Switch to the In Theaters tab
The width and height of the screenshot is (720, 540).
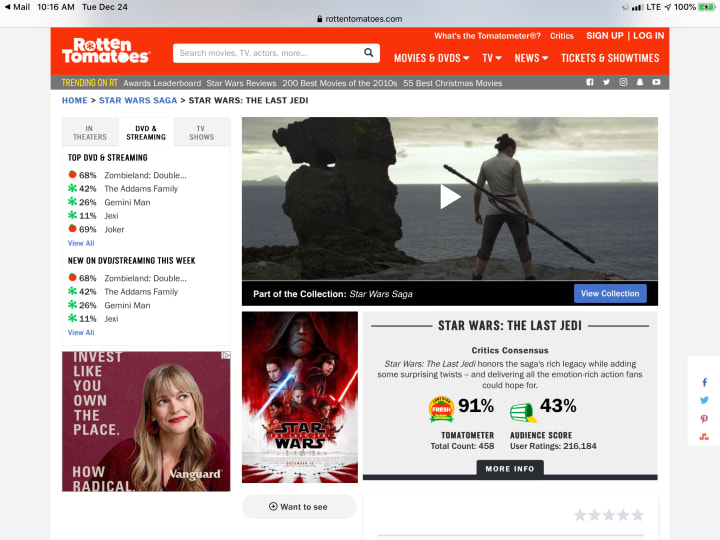coord(90,133)
